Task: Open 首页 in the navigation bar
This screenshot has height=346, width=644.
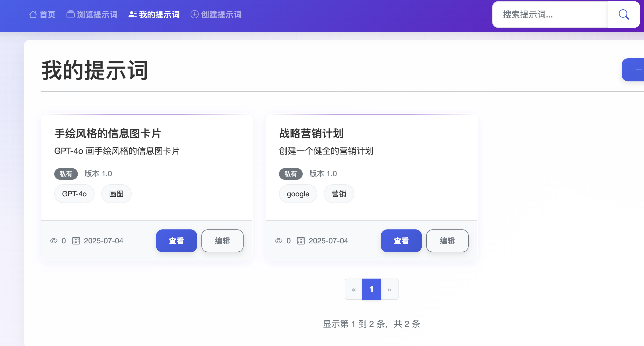Action: [42, 15]
